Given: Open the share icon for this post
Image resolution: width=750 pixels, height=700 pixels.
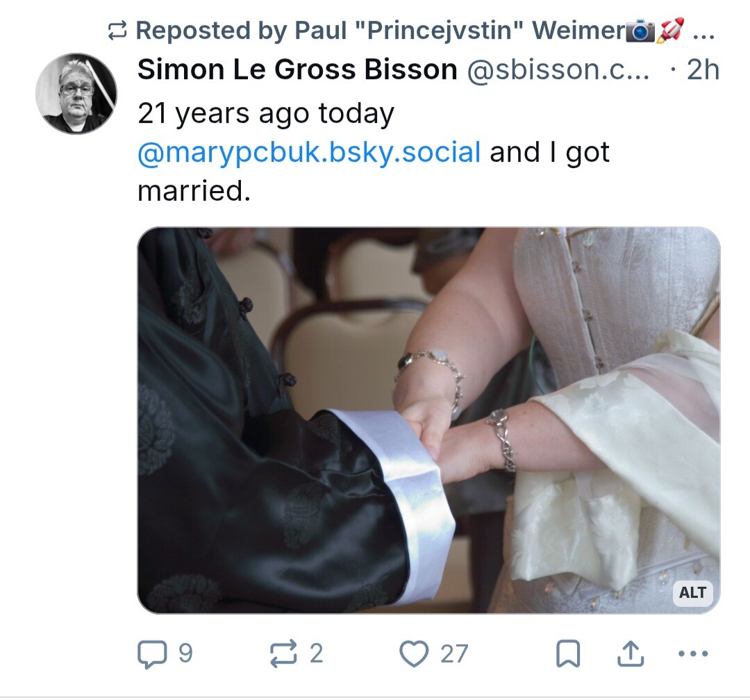Looking at the screenshot, I should (631, 654).
